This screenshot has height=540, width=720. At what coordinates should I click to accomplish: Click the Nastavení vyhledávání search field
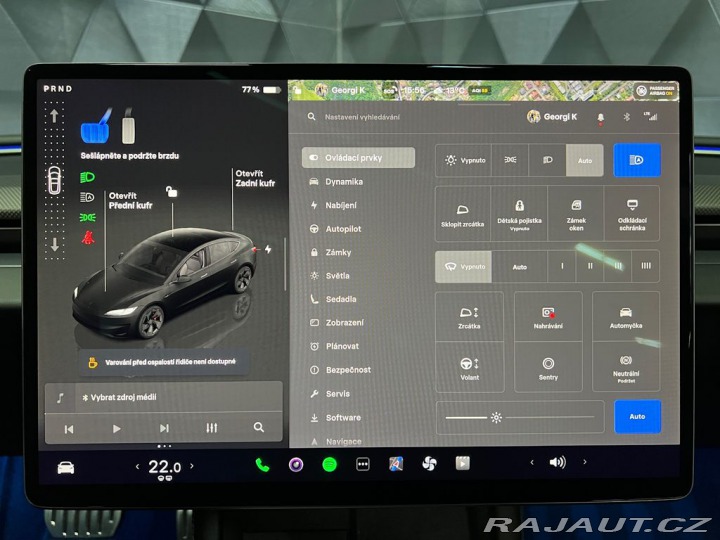[x=362, y=117]
